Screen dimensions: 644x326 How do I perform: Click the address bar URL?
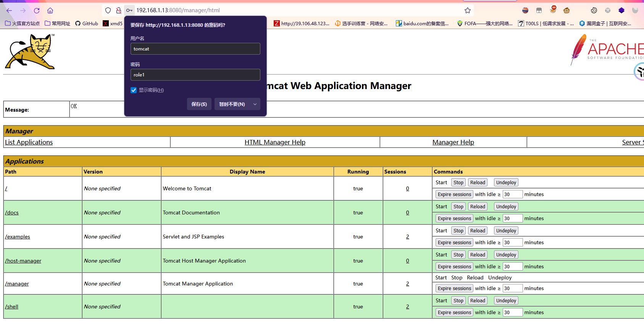click(x=178, y=10)
